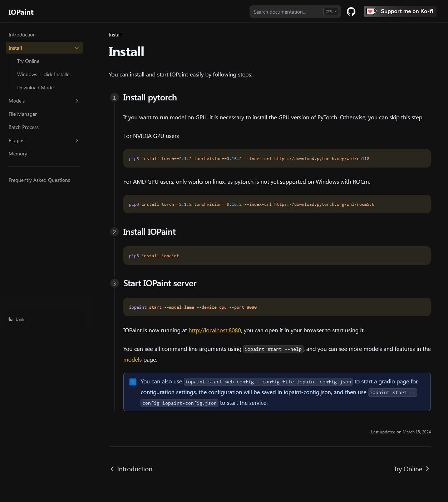Expand the Models sidebar chevron
The image size is (448, 502).
77,101
